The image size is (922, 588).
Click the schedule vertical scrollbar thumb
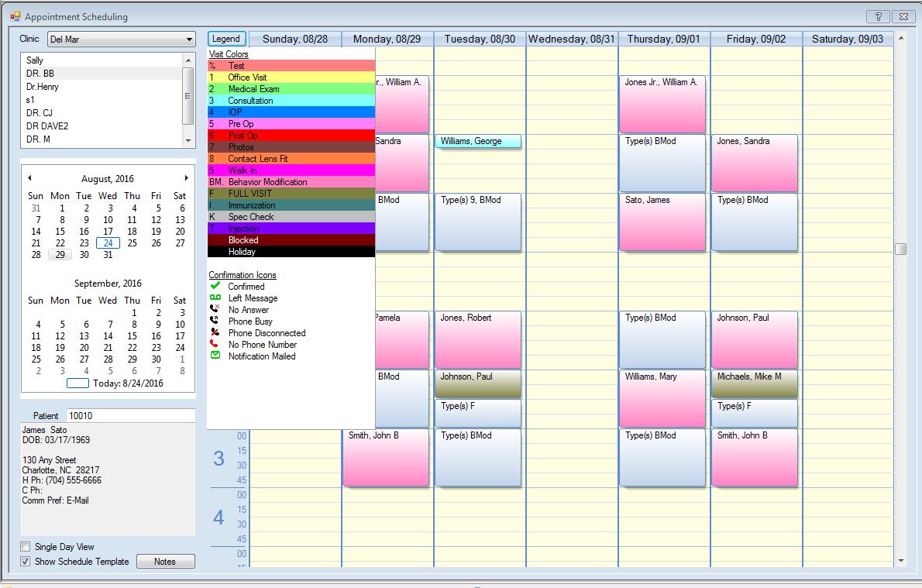coord(901,249)
